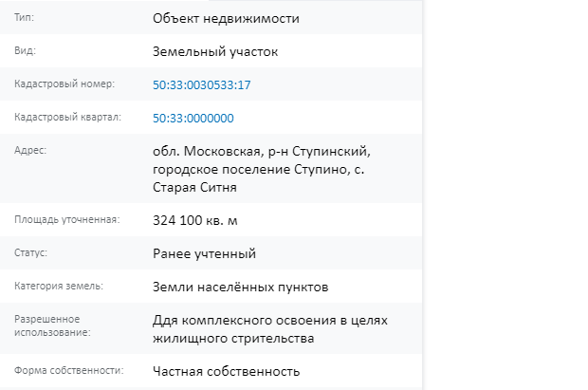Click the status value 'Ранее учтенный'
588x390 pixels.
tap(204, 253)
